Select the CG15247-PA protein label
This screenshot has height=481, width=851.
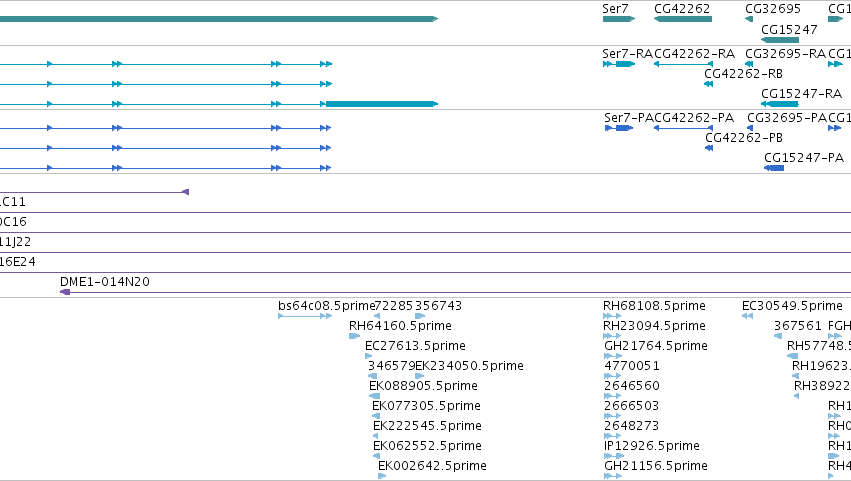804,158
